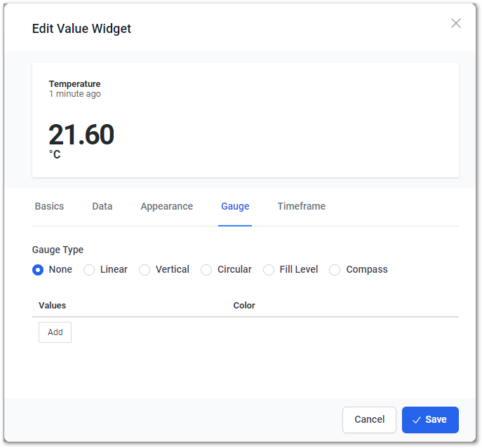This screenshot has height=448, width=482.
Task: Click the Temperature title in preview
Action: point(74,83)
